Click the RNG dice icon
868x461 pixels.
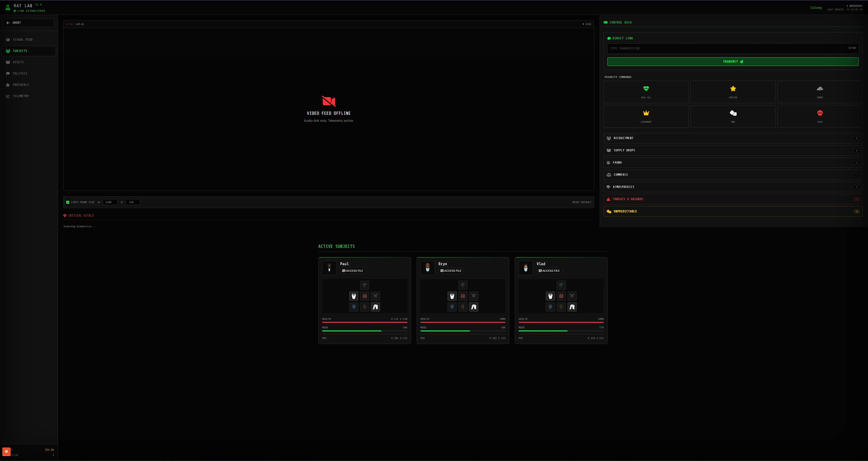pos(733,113)
